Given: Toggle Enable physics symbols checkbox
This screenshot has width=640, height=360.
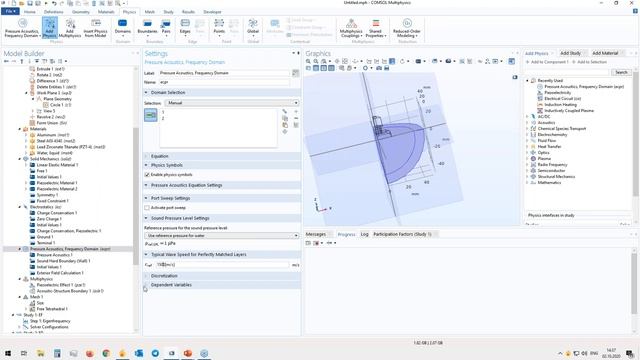Looking at the screenshot, I should pos(147,175).
